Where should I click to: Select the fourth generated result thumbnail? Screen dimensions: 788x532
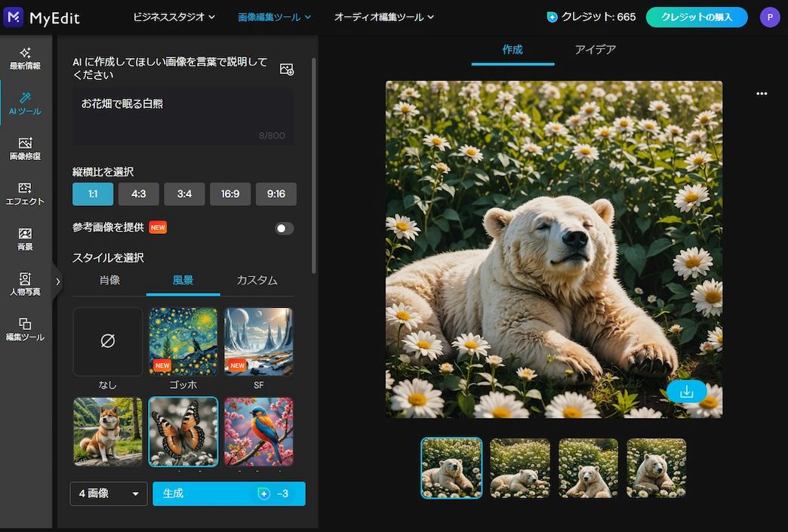(x=657, y=468)
